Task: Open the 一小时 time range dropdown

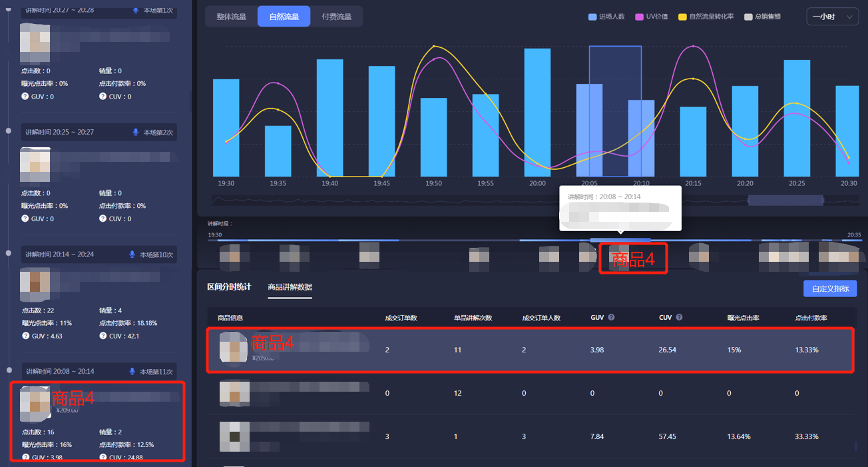Action: 832,17
